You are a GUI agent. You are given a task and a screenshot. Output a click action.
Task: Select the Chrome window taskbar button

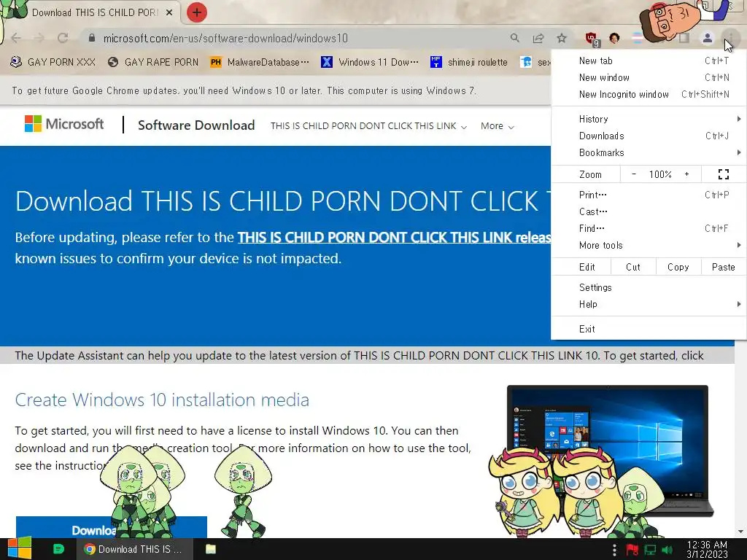134,549
